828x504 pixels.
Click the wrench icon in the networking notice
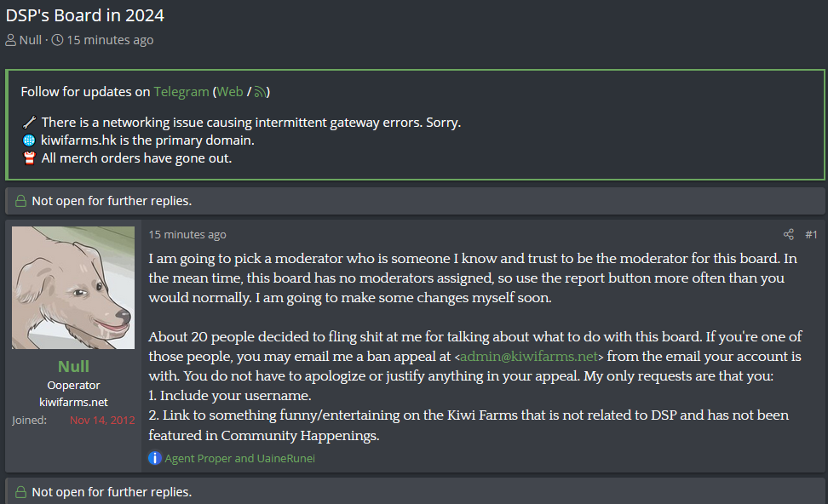30,123
